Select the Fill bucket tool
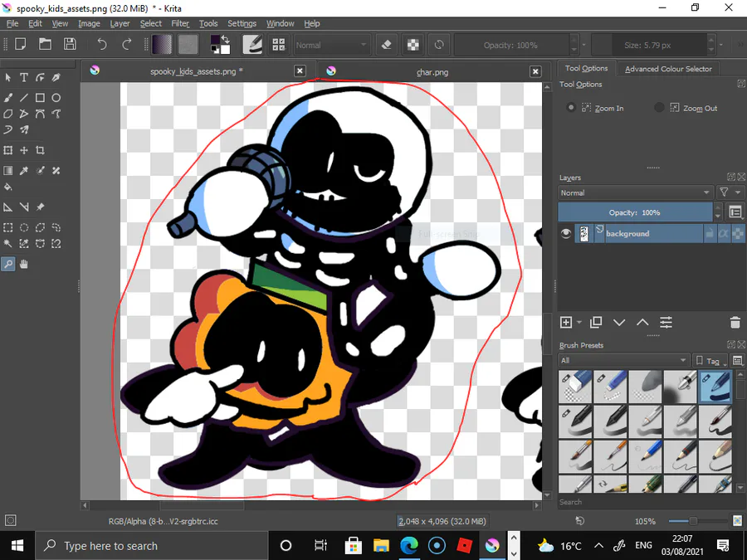 [8, 187]
